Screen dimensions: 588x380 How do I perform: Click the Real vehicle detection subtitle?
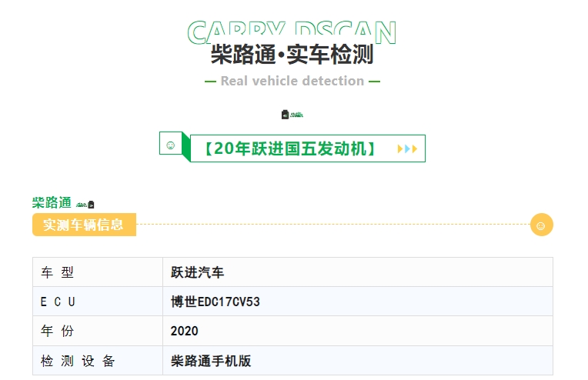(x=292, y=81)
